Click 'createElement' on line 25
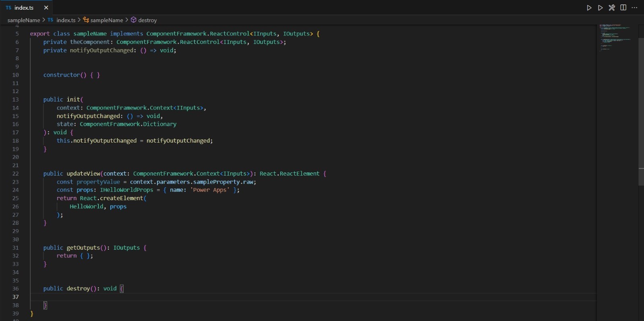The height and width of the screenshot is (321, 644). pyautogui.click(x=122, y=198)
